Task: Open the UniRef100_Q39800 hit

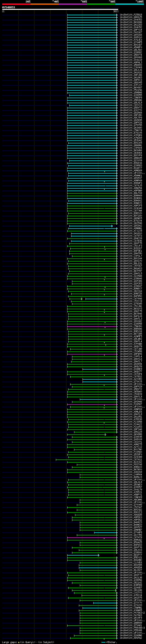Action: [131, 553]
